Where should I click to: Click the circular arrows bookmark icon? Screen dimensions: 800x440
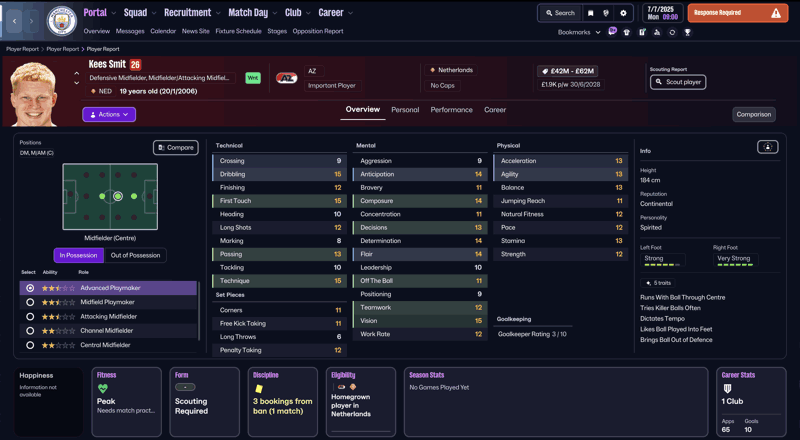[x=672, y=32]
